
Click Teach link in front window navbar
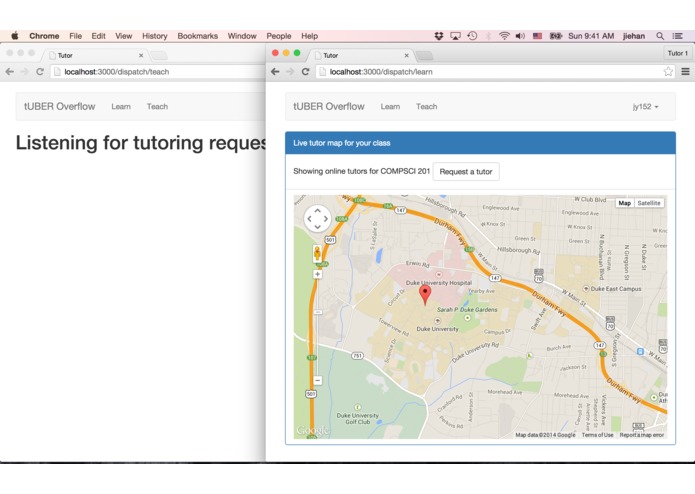click(x=426, y=106)
